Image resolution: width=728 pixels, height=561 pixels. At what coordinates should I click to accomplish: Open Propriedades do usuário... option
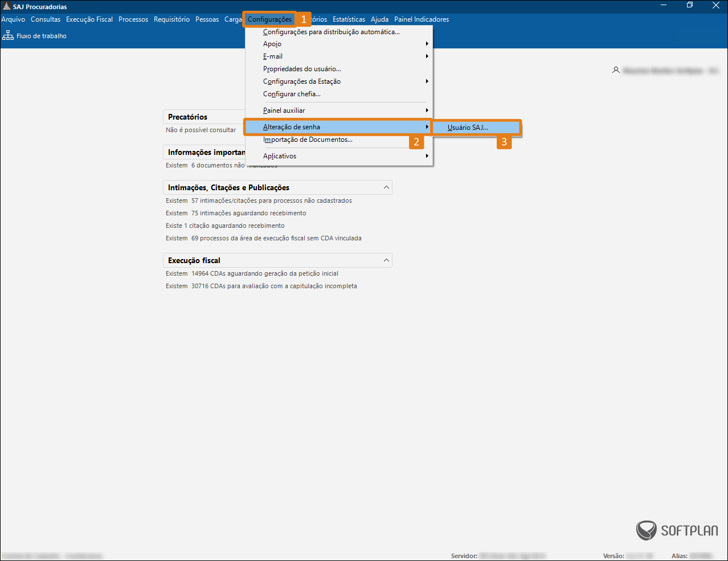click(x=302, y=69)
